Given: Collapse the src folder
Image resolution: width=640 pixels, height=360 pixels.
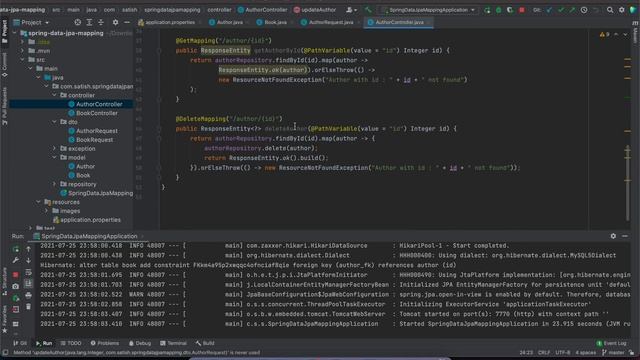Looking at the screenshot, I should point(22,60).
